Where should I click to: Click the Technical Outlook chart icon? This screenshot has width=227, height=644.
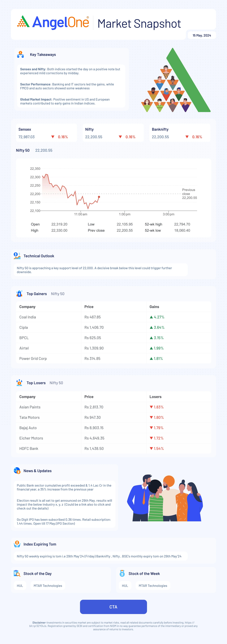pyautogui.click(x=17, y=256)
